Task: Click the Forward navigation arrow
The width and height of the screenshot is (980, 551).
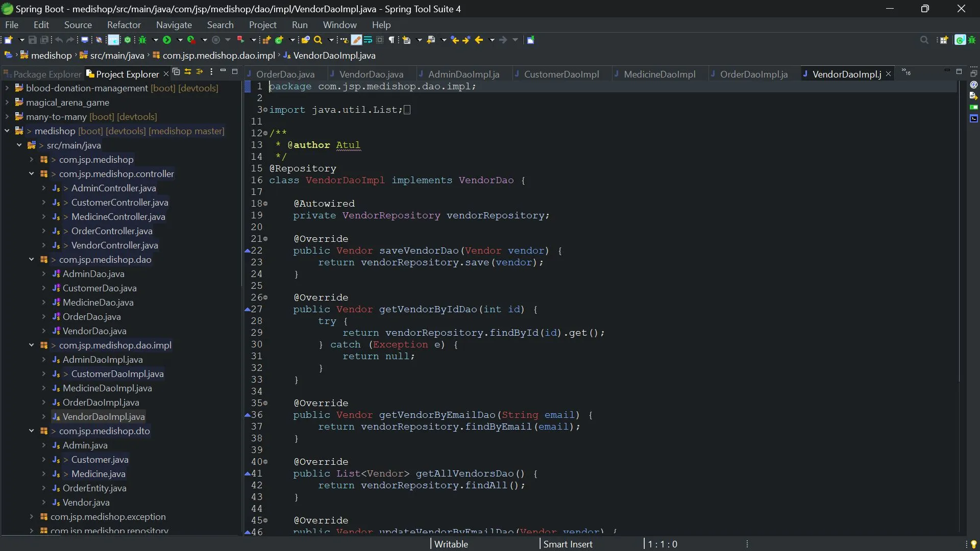Action: coord(503,40)
